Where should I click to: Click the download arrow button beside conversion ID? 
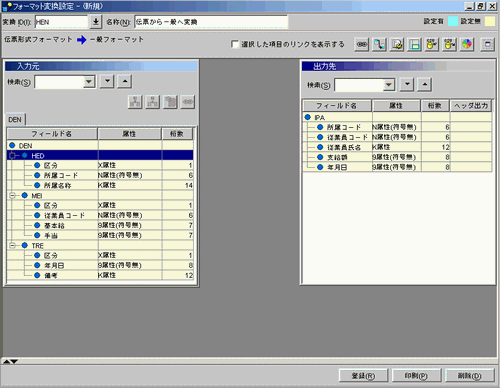pos(95,22)
